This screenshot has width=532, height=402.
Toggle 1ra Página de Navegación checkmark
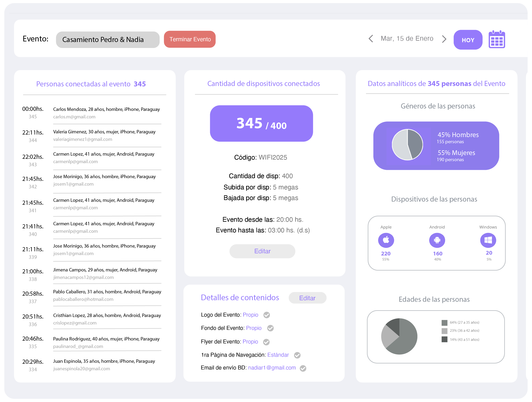click(x=297, y=355)
